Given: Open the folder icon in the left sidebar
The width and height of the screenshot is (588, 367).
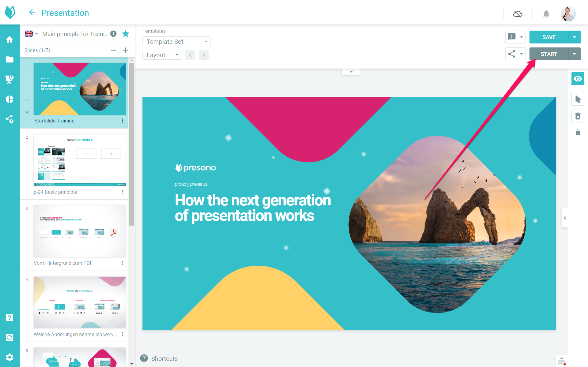Looking at the screenshot, I should 9,59.
